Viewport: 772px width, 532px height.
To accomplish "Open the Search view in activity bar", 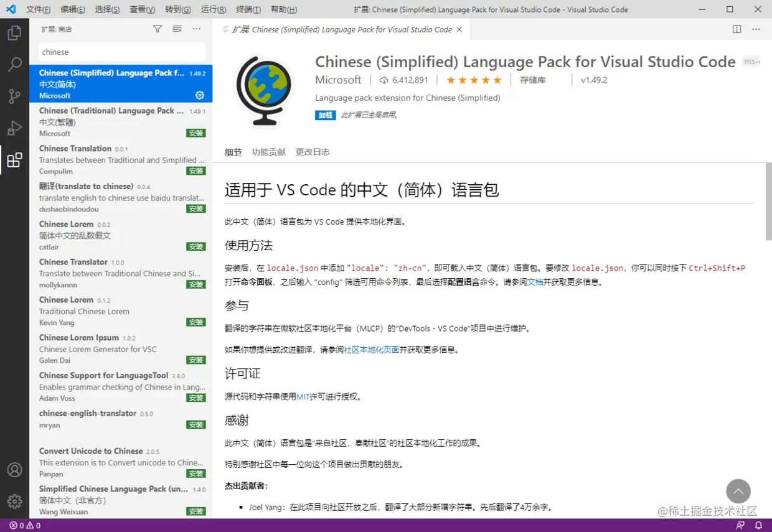I will pyautogui.click(x=14, y=65).
